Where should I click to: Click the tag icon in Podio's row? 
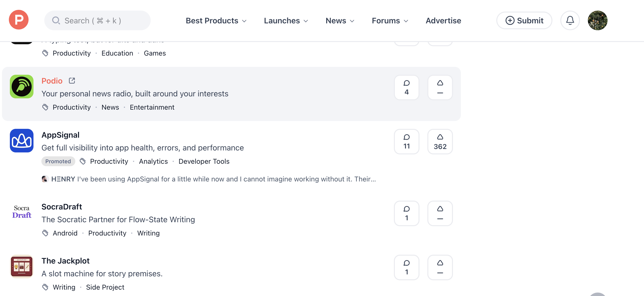click(45, 107)
